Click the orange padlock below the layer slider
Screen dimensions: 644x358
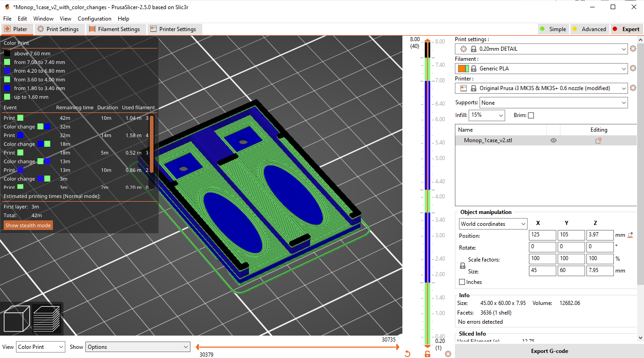[x=428, y=354]
